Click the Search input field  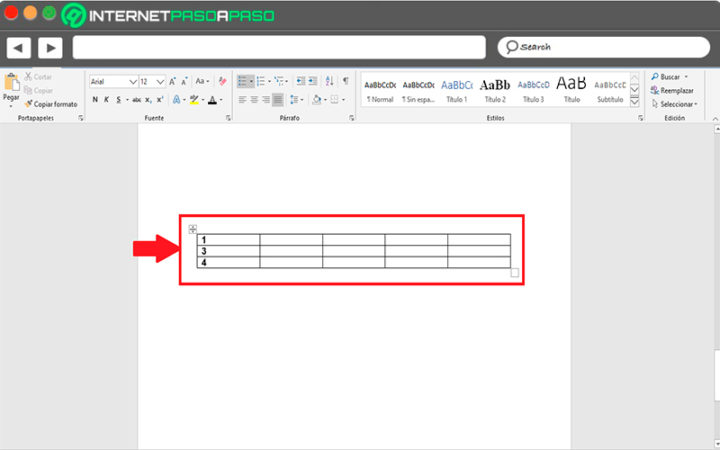pos(604,47)
